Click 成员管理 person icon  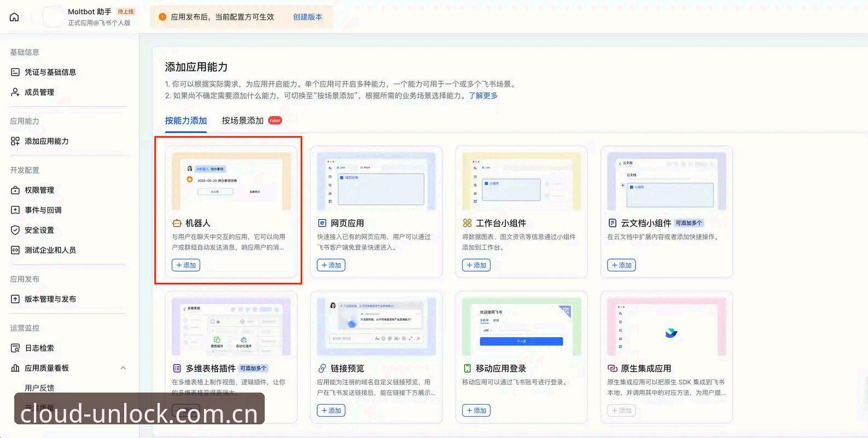pos(15,92)
